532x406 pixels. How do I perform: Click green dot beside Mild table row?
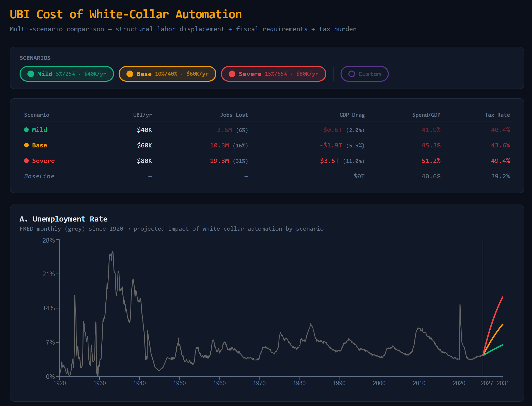click(26, 130)
